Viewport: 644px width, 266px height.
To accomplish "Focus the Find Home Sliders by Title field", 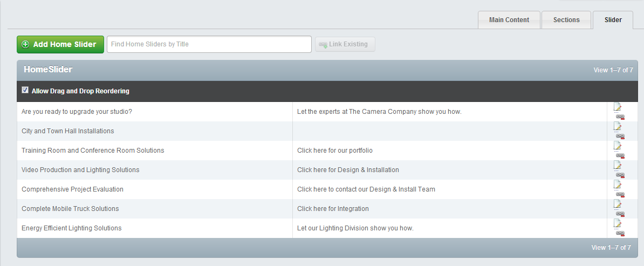I will coord(209,44).
